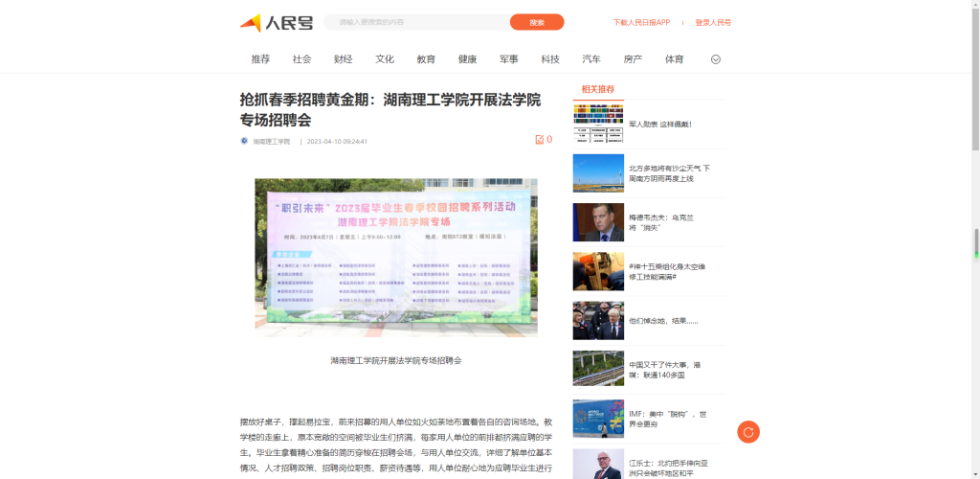980x479 pixels.
Task: Open 军人勋表 recommended article thumbnail
Action: point(598,124)
